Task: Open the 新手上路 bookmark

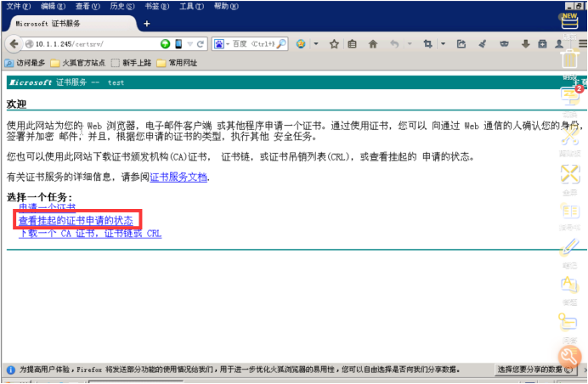Action: point(131,63)
